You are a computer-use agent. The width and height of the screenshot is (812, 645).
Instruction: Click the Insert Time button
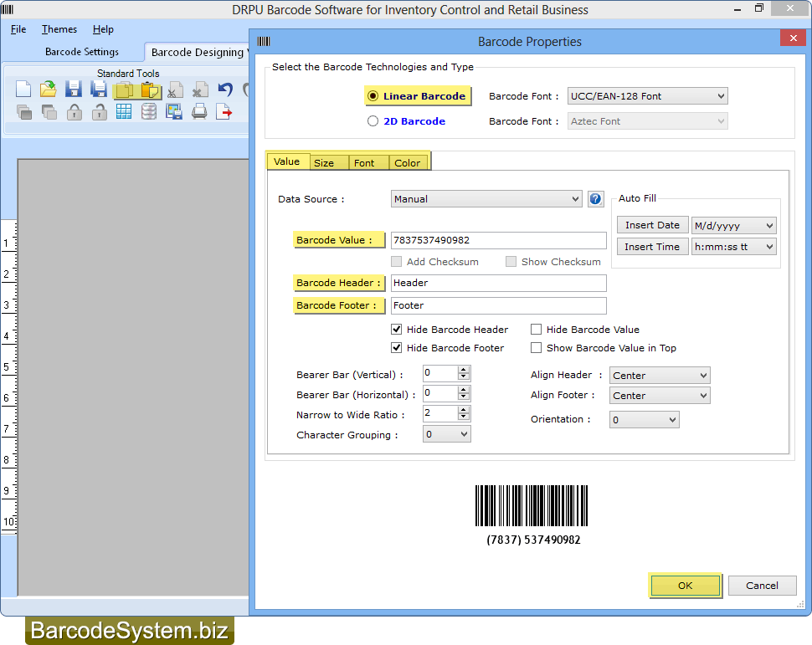tap(652, 247)
